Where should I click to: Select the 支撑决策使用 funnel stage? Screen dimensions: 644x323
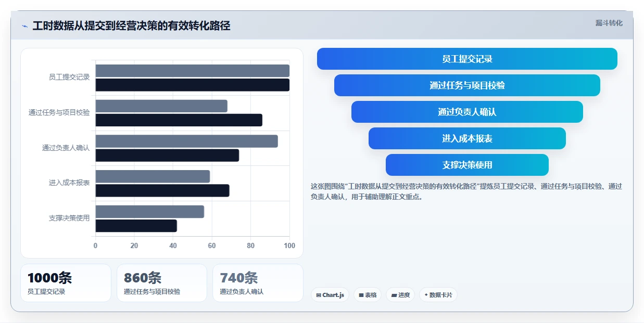click(467, 165)
